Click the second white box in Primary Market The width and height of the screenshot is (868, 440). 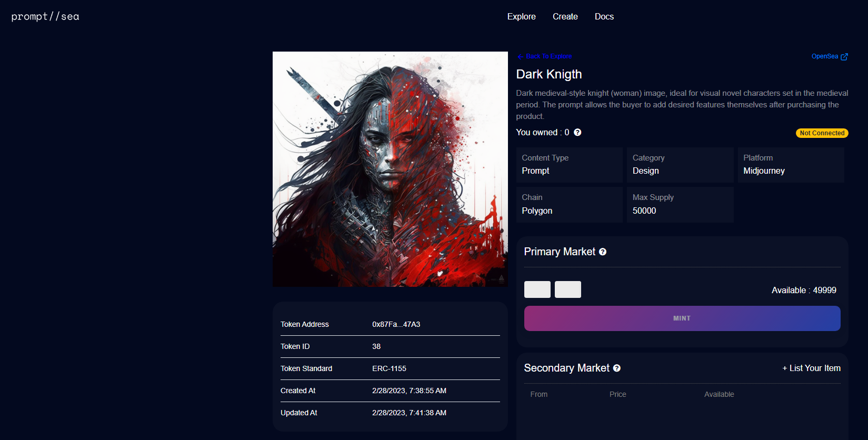coord(567,289)
